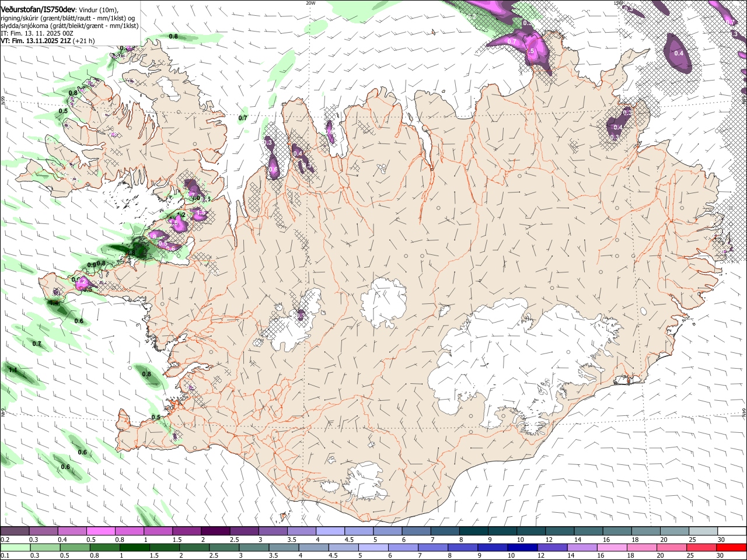
Task: Select the dark teal snow swatch between 8 and 9
Action: click(x=473, y=531)
